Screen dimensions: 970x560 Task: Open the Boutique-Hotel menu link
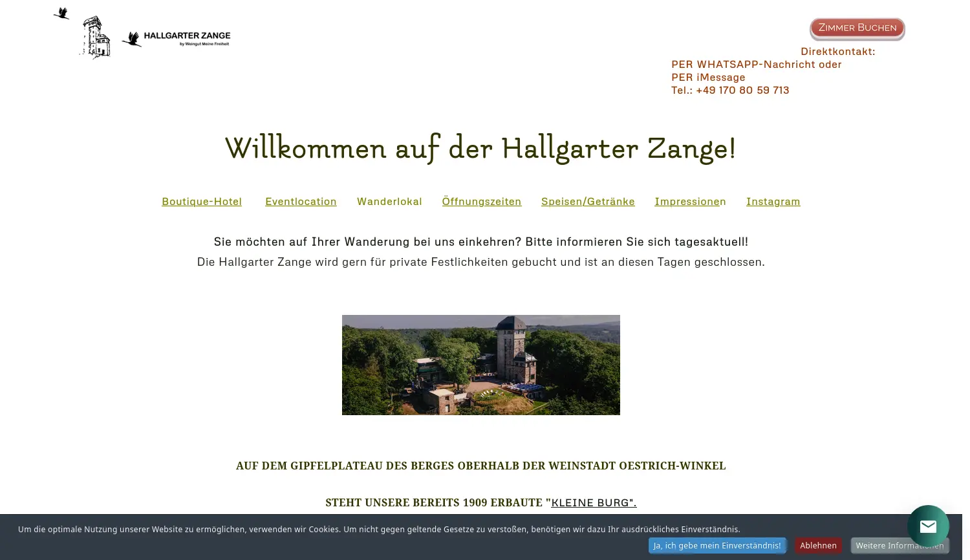tap(202, 202)
